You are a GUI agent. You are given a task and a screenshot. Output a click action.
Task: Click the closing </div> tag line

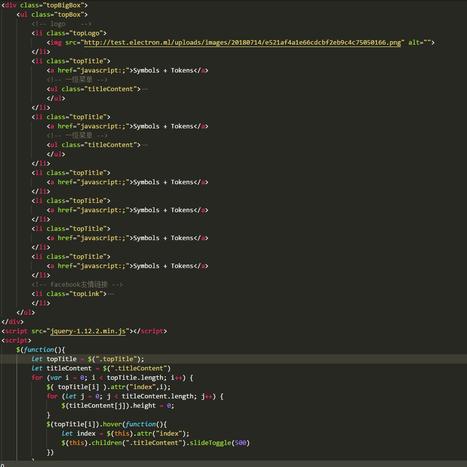click(12, 322)
